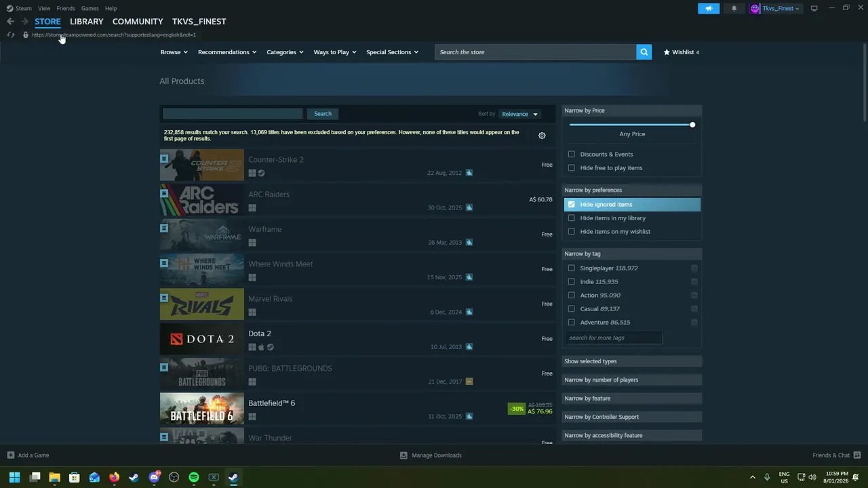This screenshot has width=868, height=488.
Task: Open the Marvel Rivals result
Action: [x=357, y=304]
